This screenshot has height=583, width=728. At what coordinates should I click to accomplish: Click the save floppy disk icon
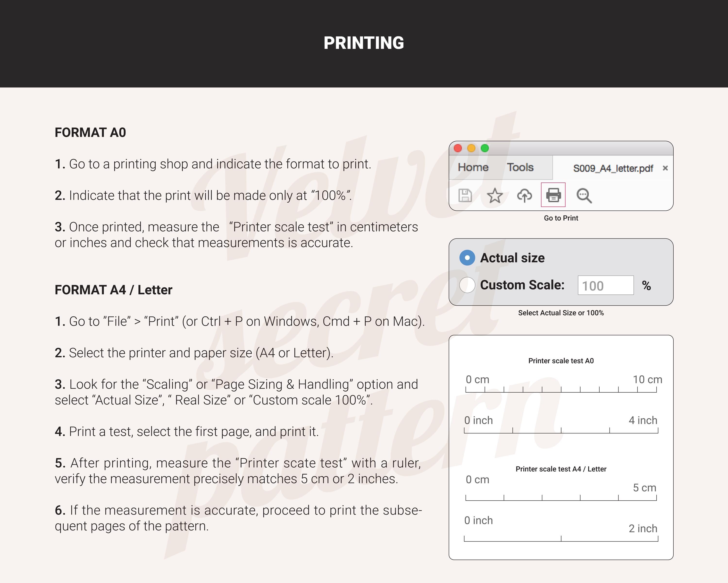(465, 195)
